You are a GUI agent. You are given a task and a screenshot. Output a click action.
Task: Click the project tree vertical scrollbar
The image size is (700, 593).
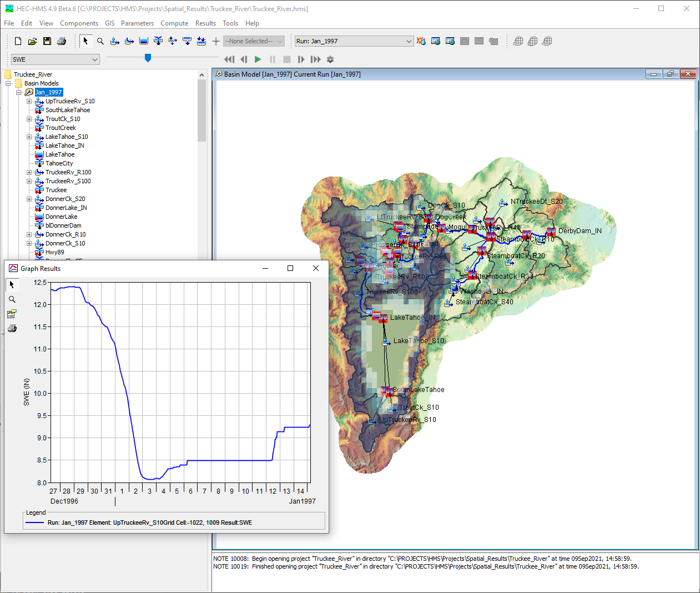[x=202, y=110]
